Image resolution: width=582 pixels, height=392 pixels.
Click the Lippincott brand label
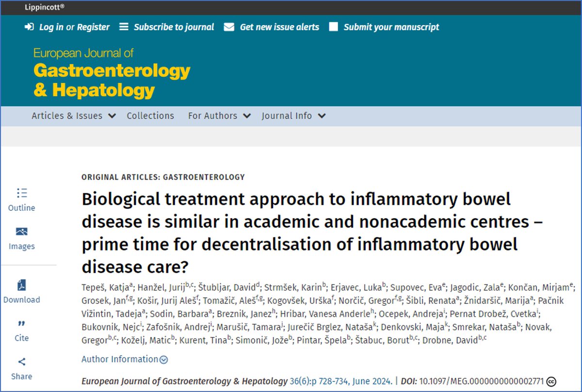tap(44, 7)
